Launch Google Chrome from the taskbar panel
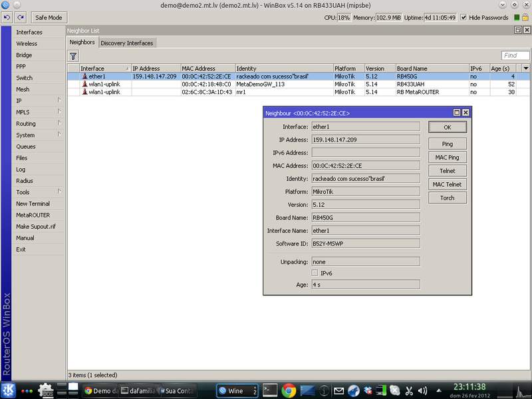The image size is (532, 399). (288, 390)
